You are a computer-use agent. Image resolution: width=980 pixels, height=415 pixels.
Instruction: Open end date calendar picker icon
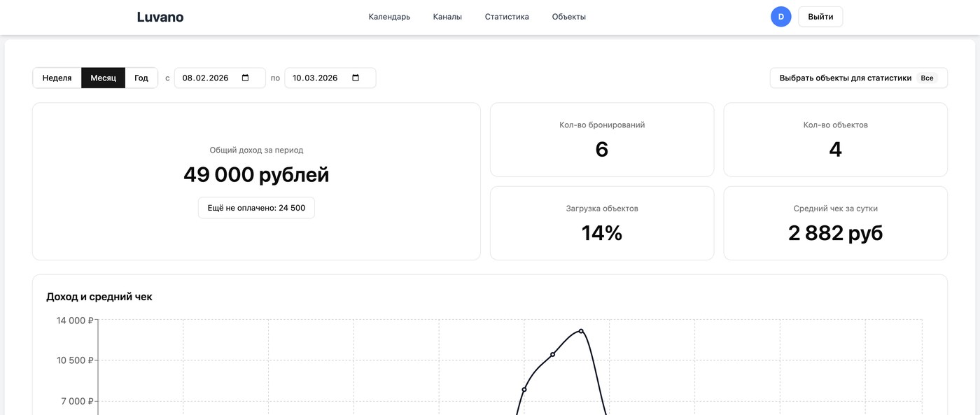pyautogui.click(x=356, y=78)
